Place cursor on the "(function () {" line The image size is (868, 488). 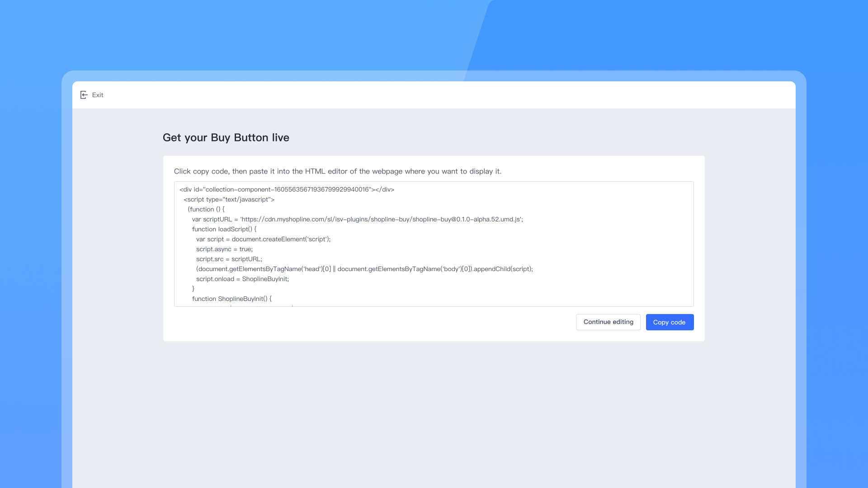coord(206,210)
